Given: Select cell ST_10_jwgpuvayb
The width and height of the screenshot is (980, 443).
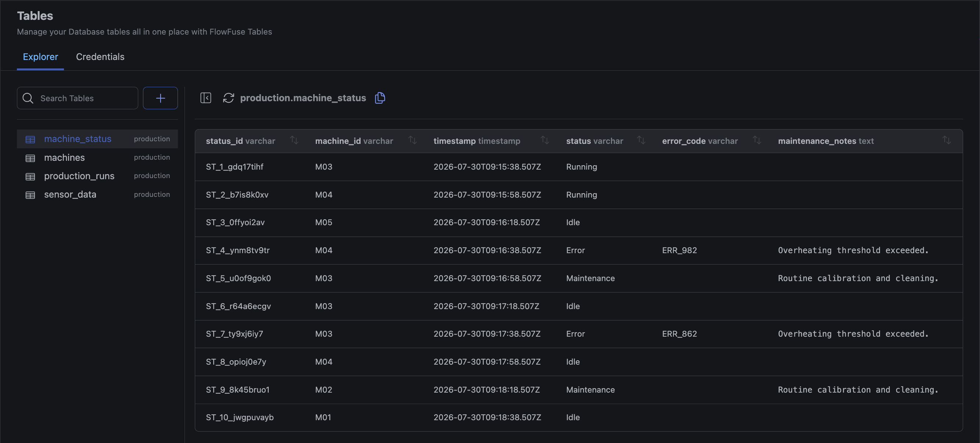Looking at the screenshot, I should click(x=240, y=418).
